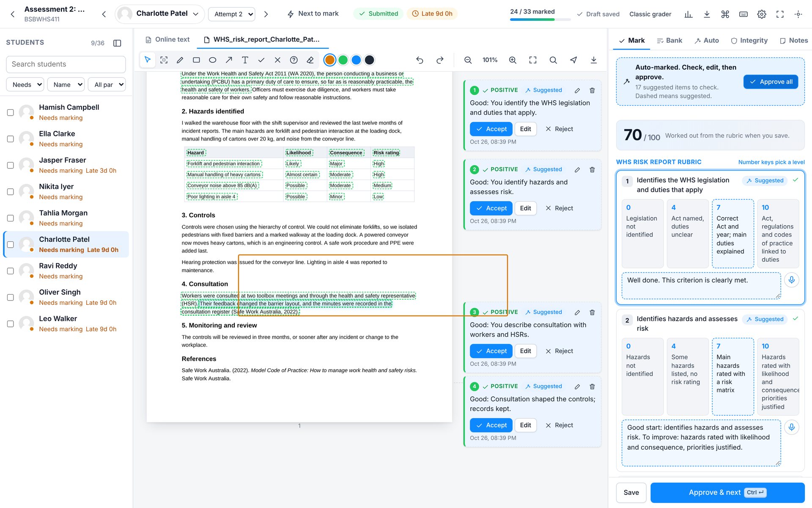Screen dimensions: 812x508
Task: Check the box beside Nikita Iyer
Action: coord(11,192)
